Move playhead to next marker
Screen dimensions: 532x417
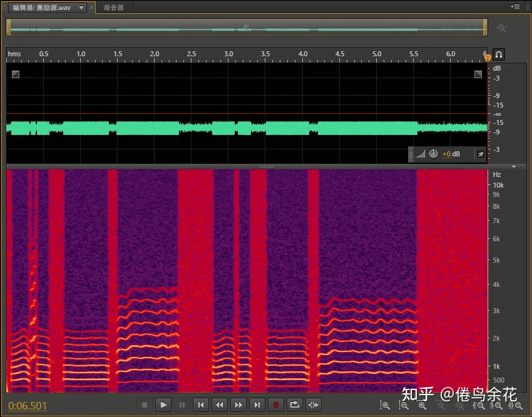tap(257, 405)
